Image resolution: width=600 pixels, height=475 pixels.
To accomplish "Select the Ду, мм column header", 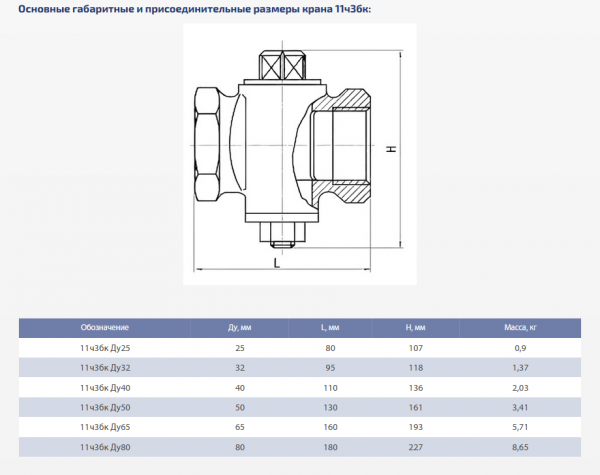I will [x=239, y=327].
